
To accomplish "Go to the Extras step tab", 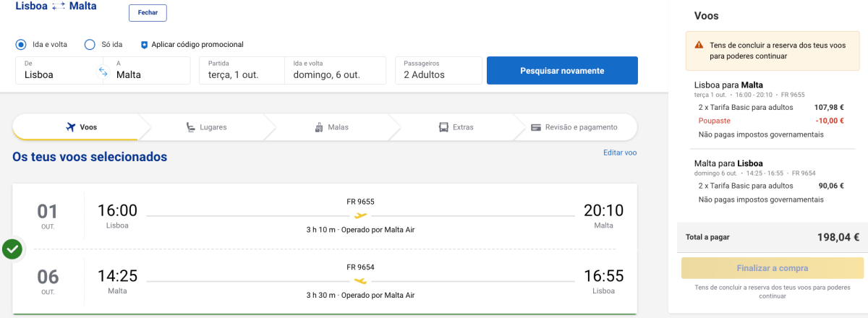I will 456,127.
